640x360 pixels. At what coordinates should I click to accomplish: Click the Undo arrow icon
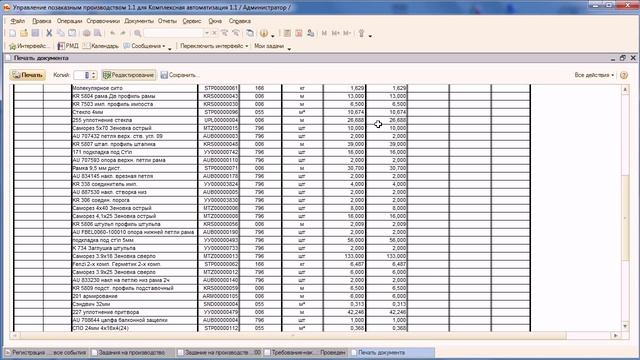[112, 33]
